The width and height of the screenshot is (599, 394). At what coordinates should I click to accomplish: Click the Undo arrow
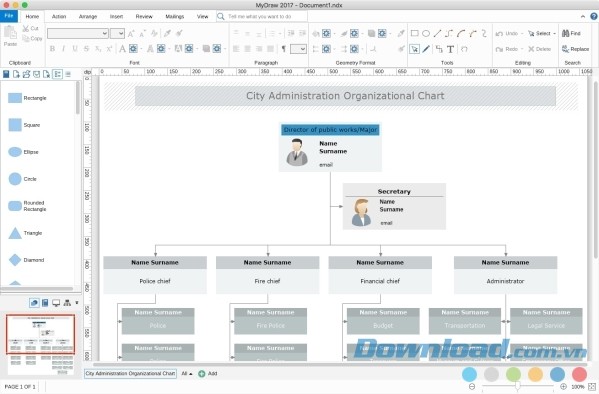[499, 34]
